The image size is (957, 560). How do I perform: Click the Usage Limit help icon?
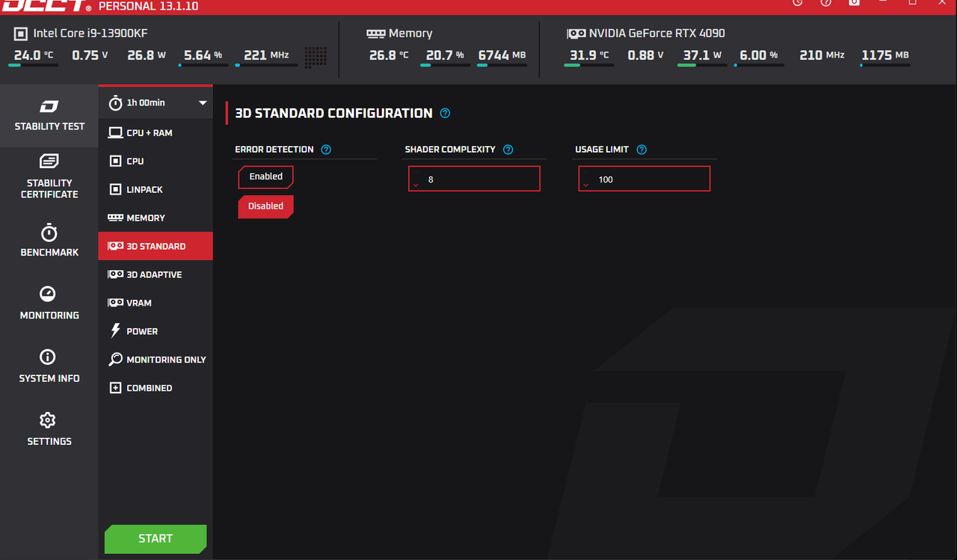tap(641, 150)
